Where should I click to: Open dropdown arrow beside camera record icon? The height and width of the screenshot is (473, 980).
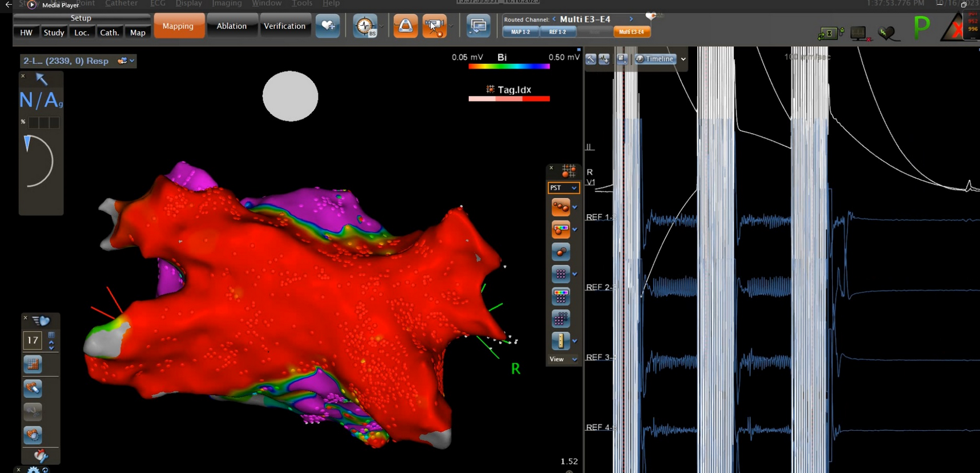point(451,26)
